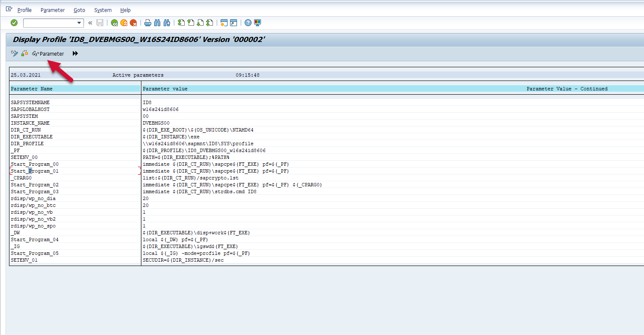This screenshot has height=335, width=644.
Task: Click the Print icon
Action: pos(147,23)
